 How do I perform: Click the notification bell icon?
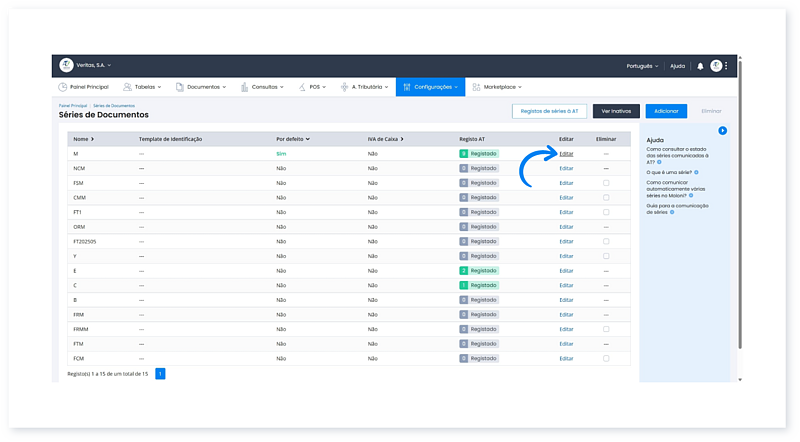pos(700,66)
